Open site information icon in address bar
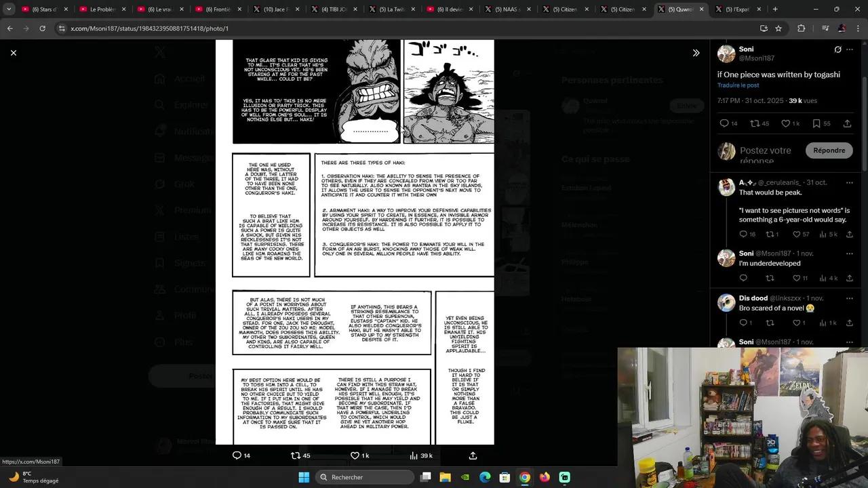Screen dimensions: 868x488 (62, 28)
